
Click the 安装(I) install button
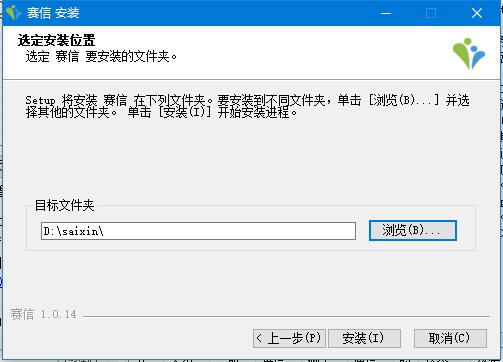tap(364, 338)
